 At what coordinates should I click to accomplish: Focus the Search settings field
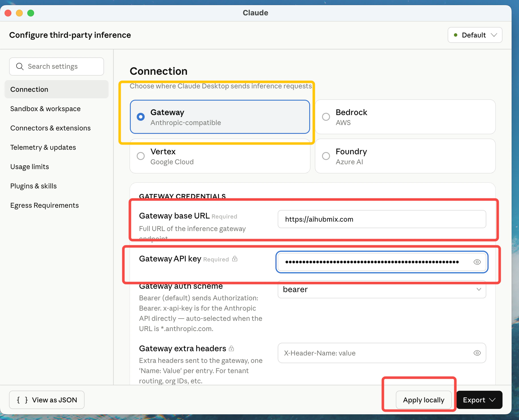(x=57, y=66)
